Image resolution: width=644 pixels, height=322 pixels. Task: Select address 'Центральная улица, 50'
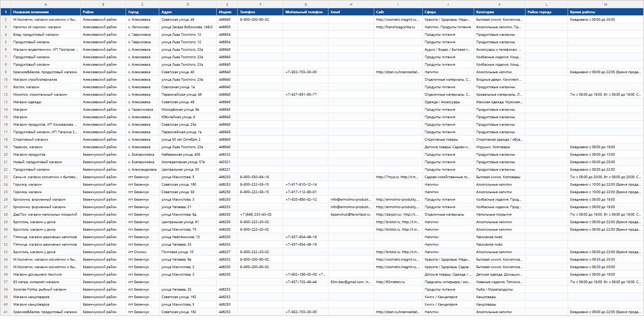(188, 170)
